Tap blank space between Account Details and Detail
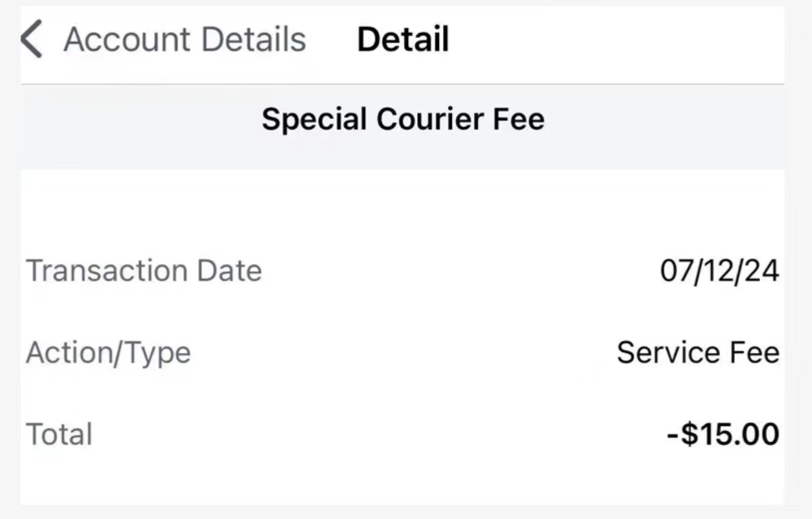Image resolution: width=812 pixels, height=519 pixels. (x=332, y=39)
